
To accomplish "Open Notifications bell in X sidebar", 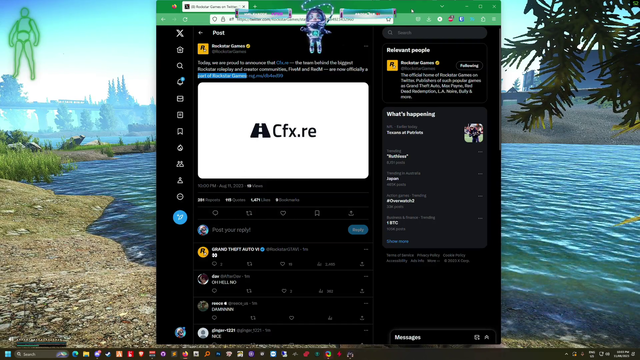I will [x=180, y=82].
